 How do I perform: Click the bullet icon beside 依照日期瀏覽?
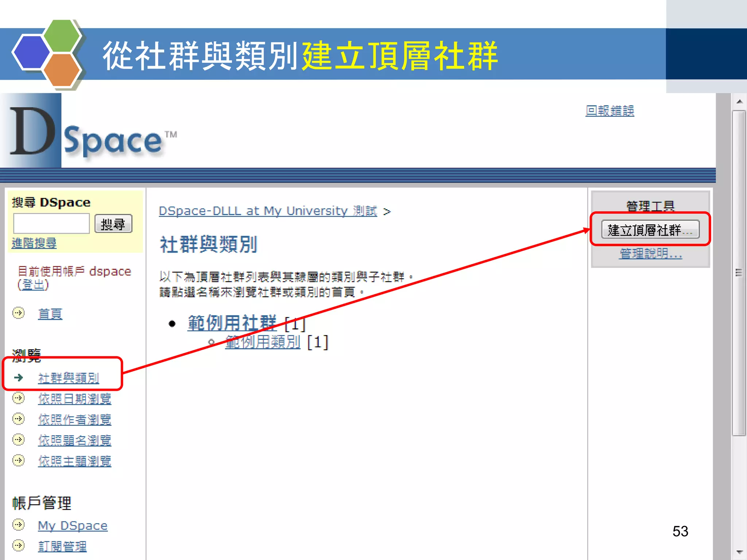click(19, 398)
